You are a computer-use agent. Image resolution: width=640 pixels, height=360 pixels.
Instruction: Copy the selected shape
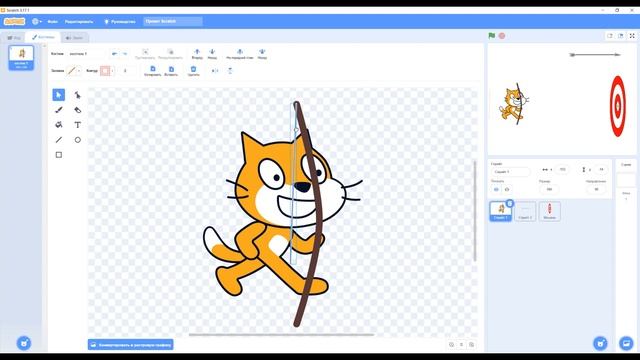153,71
